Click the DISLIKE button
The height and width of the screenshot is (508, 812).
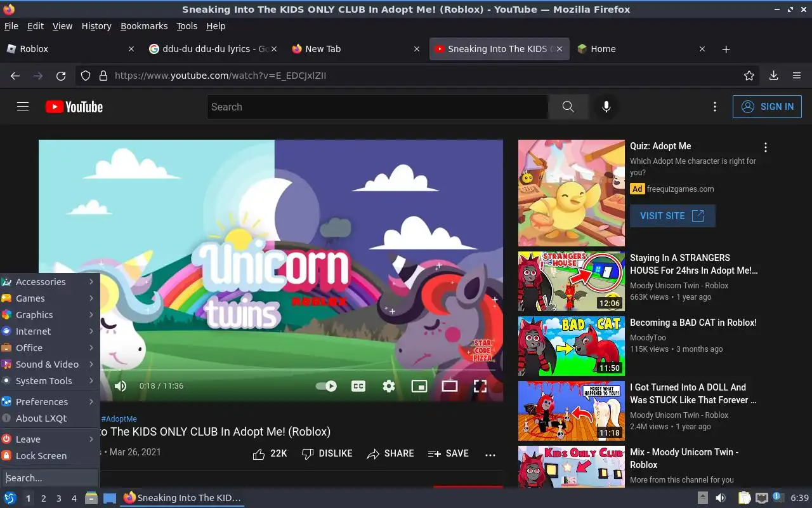pyautogui.click(x=327, y=453)
